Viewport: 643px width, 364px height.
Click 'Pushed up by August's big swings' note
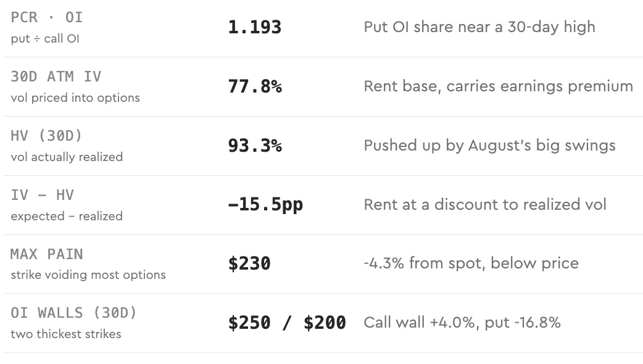pyautogui.click(x=489, y=146)
